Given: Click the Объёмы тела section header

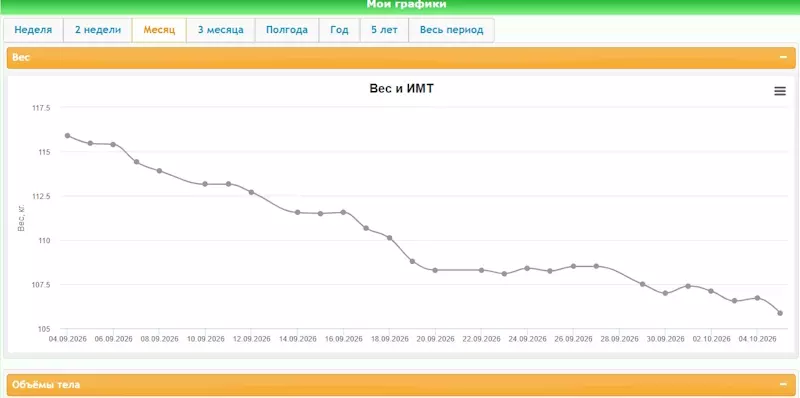Looking at the screenshot, I should click(401, 385).
